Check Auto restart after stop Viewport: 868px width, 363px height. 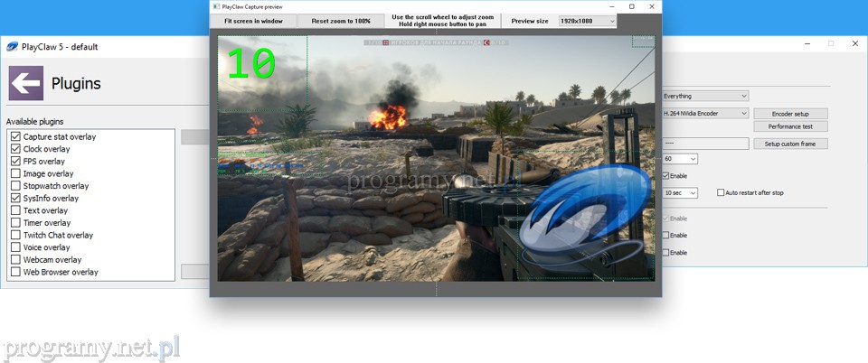coord(721,192)
